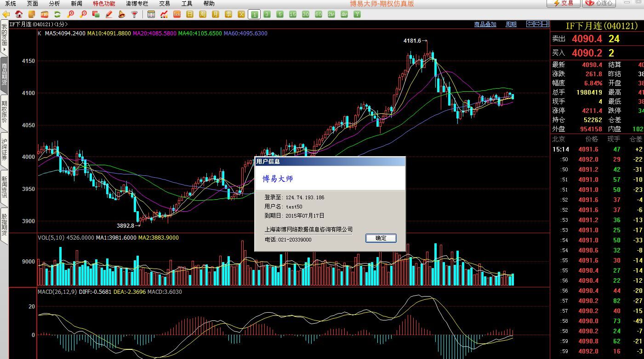Click the home page toolbar icon
644x359 pixels.
click(18, 14)
